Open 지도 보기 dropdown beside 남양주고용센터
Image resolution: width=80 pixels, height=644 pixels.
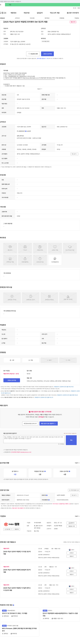tap(74, 495)
